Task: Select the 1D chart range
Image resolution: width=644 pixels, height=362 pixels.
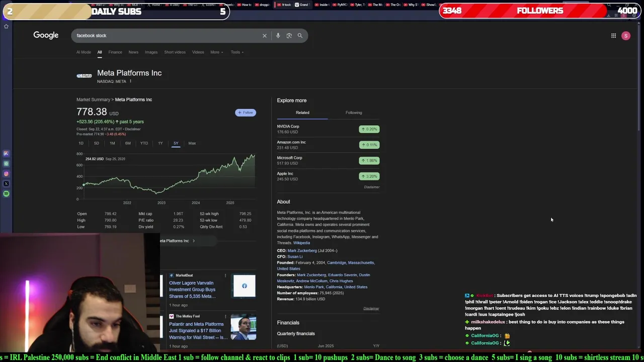Action: point(81,143)
